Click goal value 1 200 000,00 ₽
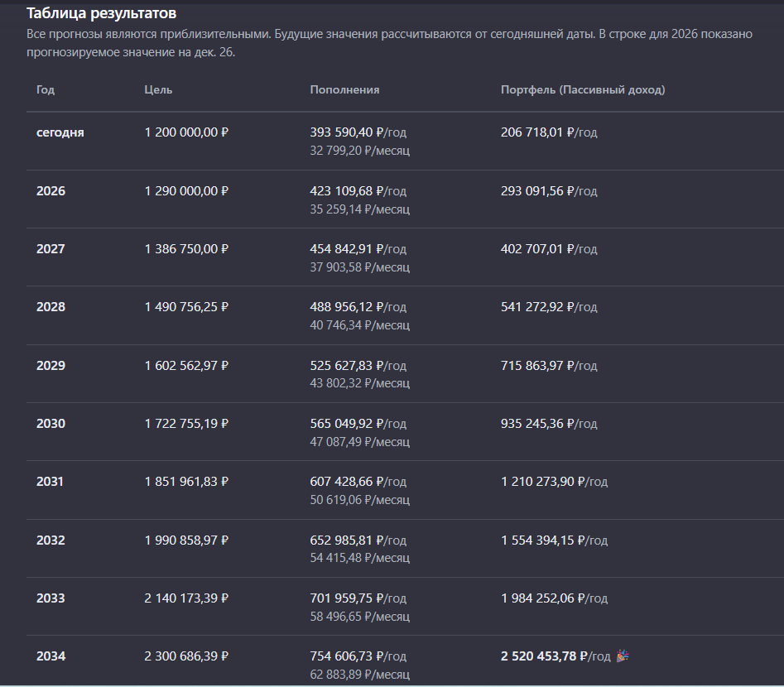784x687 pixels. [186, 132]
